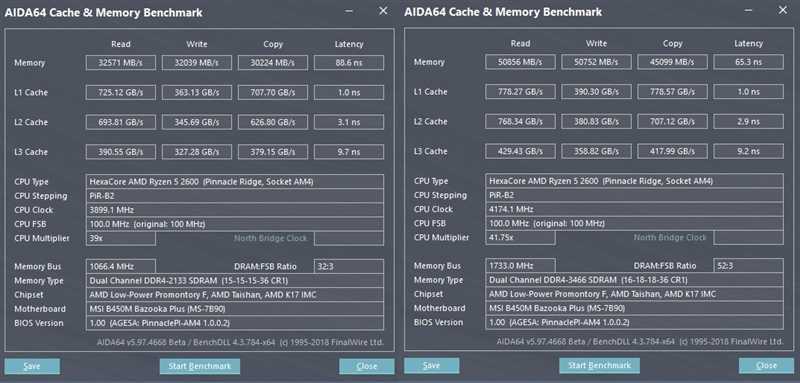Viewport: 800px width, 383px height.
Task: Select the 65.3 ns memory latency field
Action: [x=748, y=62]
